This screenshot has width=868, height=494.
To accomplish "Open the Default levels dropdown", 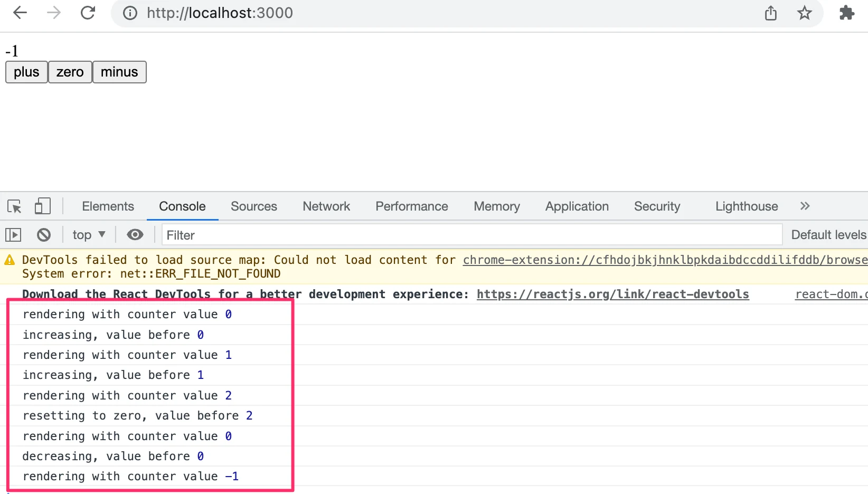I will (x=828, y=235).
